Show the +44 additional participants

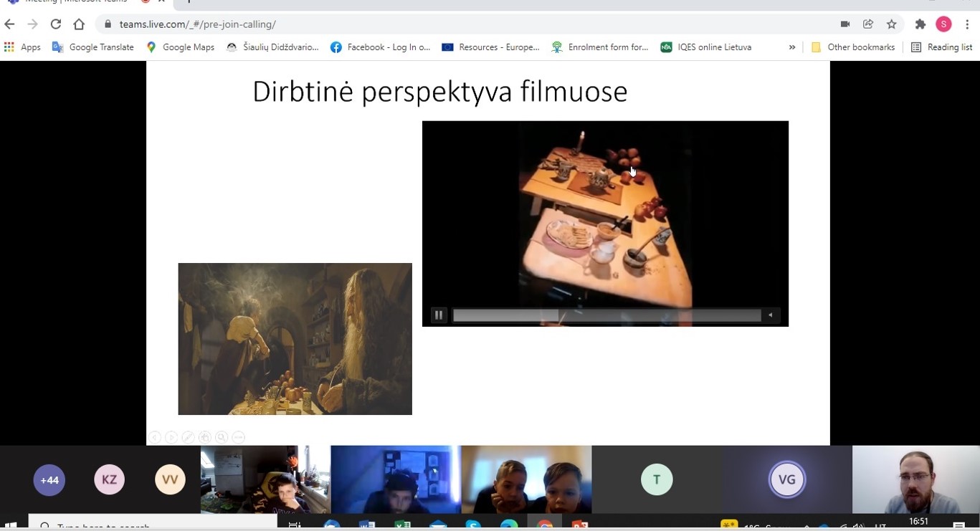click(49, 480)
